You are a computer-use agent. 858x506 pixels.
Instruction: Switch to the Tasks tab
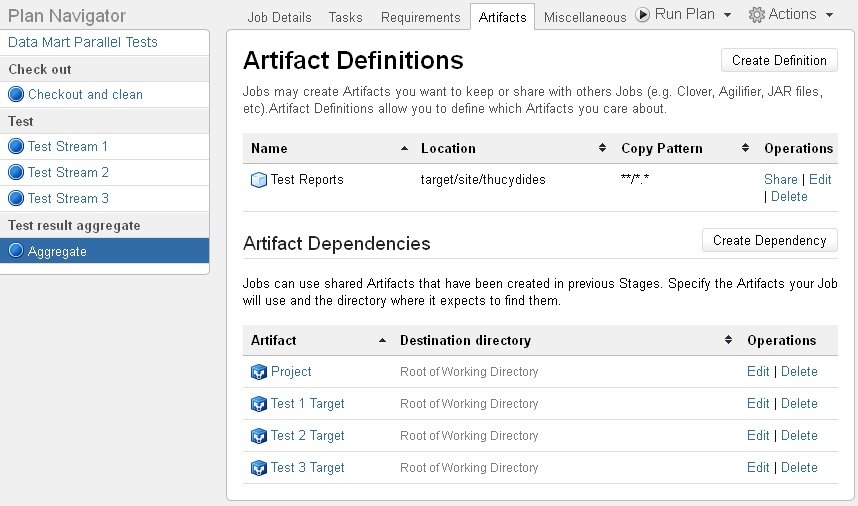click(345, 18)
